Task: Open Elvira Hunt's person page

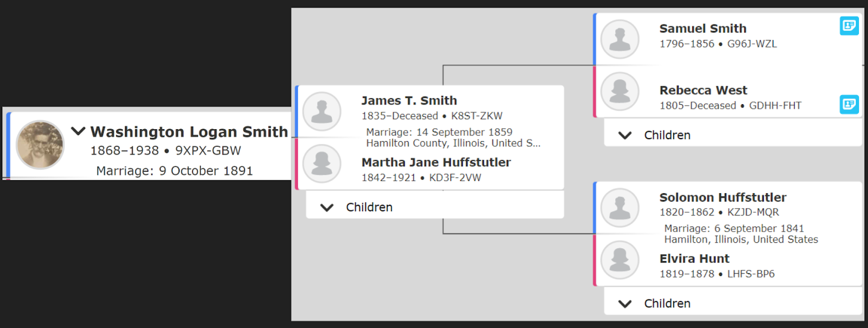Action: [694, 258]
